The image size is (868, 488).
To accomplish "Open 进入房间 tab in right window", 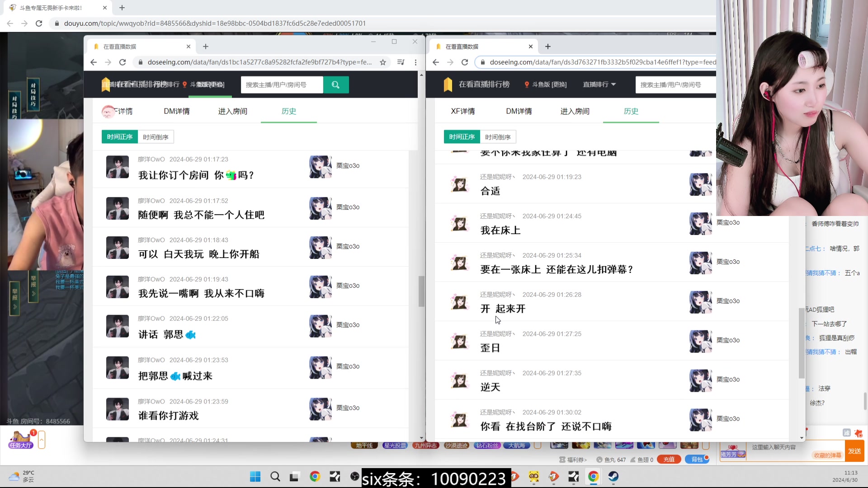I will (575, 111).
